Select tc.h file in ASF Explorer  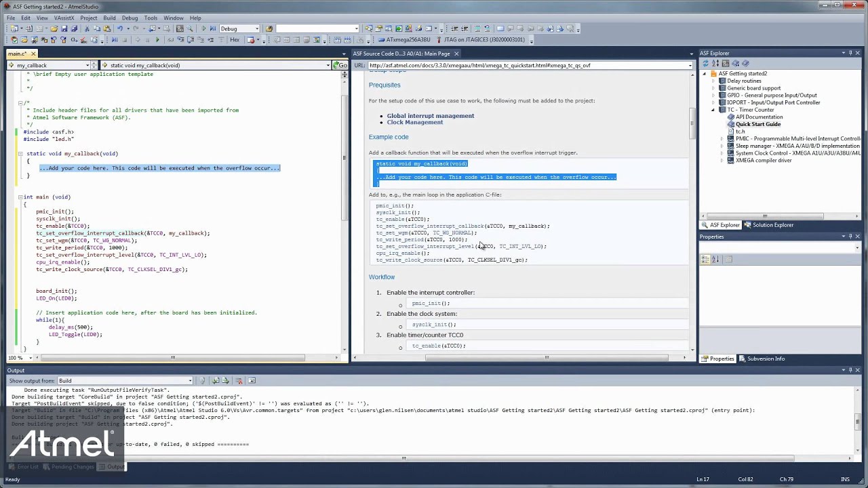click(x=740, y=131)
